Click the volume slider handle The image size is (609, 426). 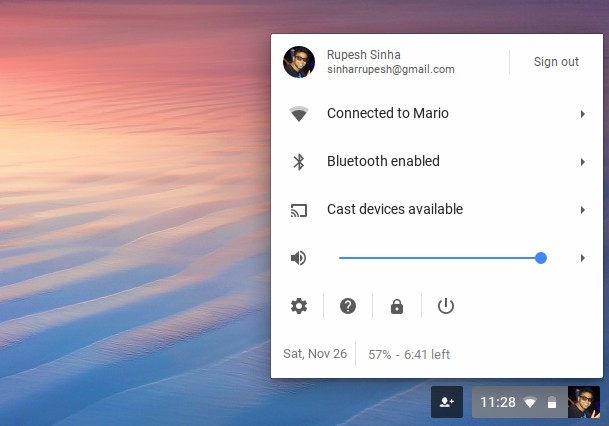pos(541,258)
